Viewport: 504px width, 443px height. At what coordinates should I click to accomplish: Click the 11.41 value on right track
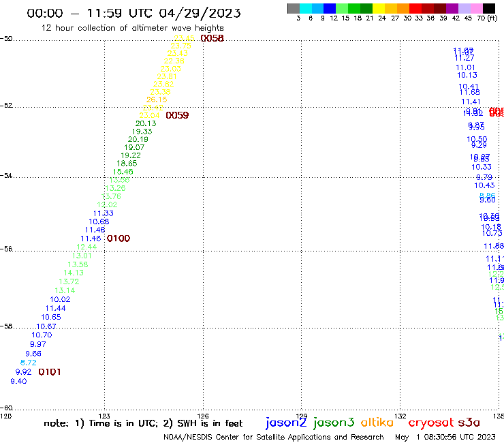click(471, 102)
